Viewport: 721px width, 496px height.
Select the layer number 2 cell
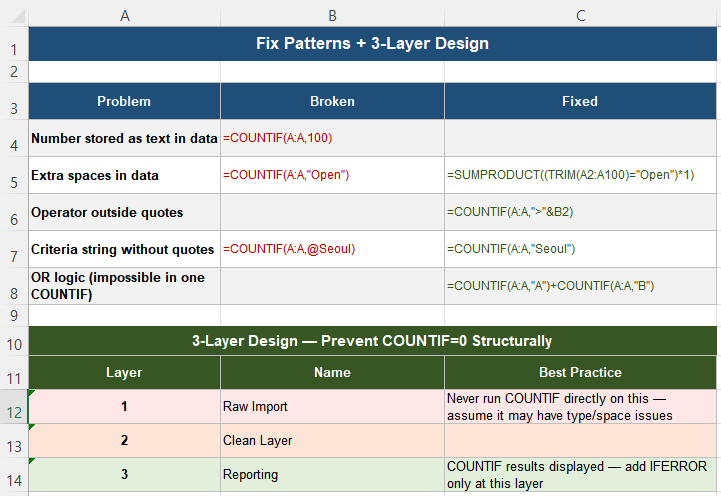[125, 440]
